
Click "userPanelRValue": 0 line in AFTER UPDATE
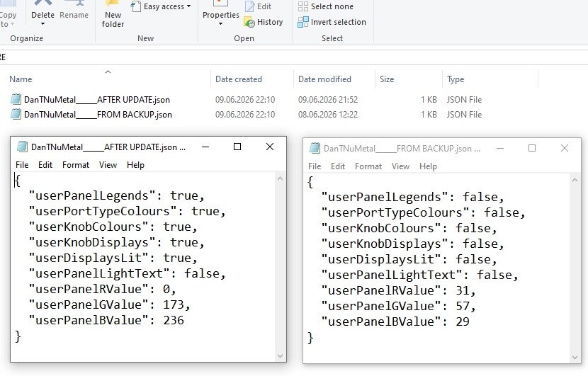coord(103,289)
